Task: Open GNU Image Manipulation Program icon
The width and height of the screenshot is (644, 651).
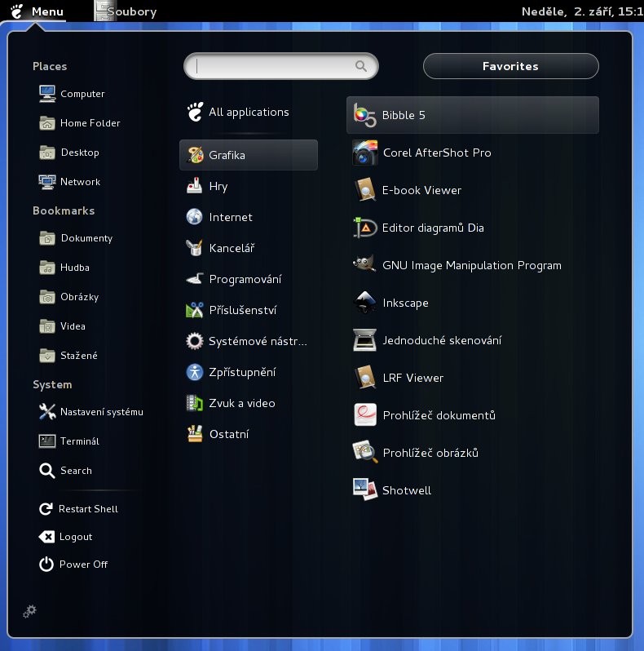Action: pyautogui.click(x=364, y=265)
